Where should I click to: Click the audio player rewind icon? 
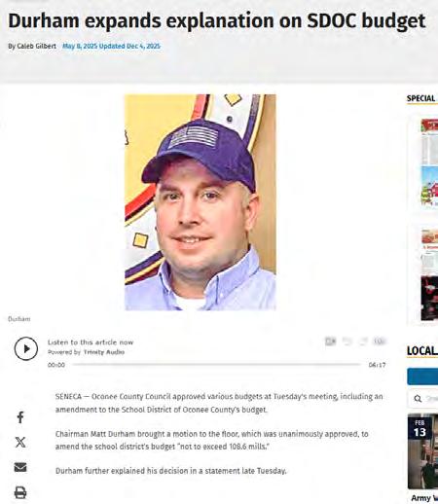click(347, 342)
